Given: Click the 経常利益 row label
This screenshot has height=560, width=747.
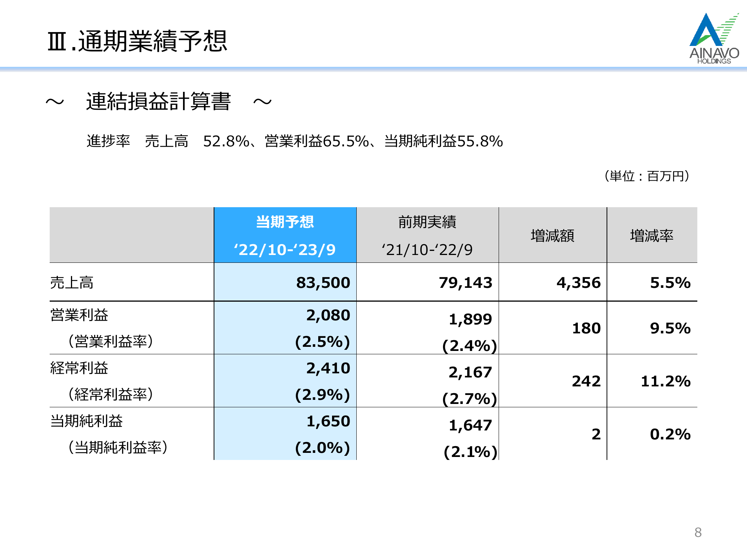Looking at the screenshot, I should pyautogui.click(x=79, y=368).
